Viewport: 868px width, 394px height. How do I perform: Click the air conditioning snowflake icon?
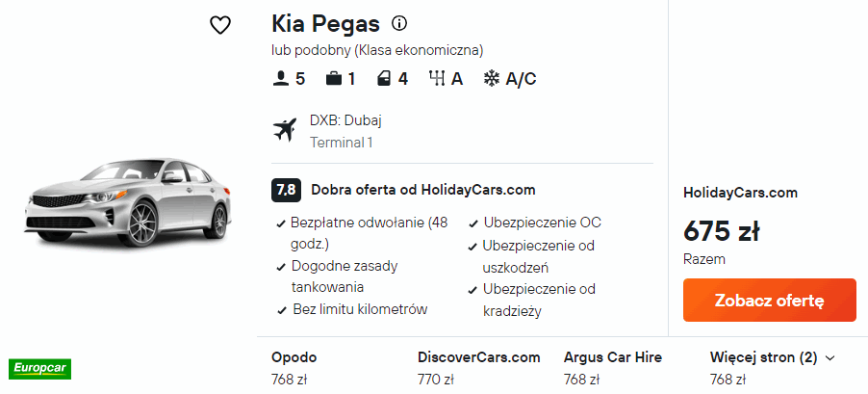[491, 79]
